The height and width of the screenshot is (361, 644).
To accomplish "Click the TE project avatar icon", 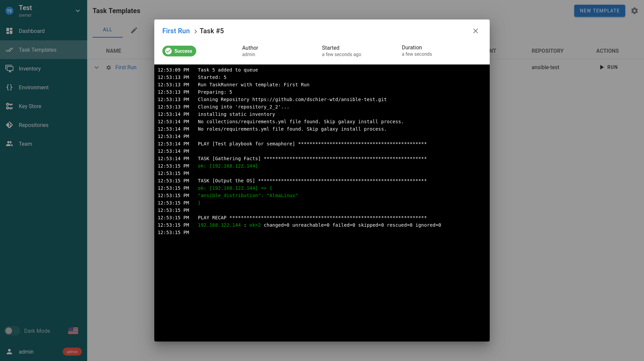I will coord(9,11).
